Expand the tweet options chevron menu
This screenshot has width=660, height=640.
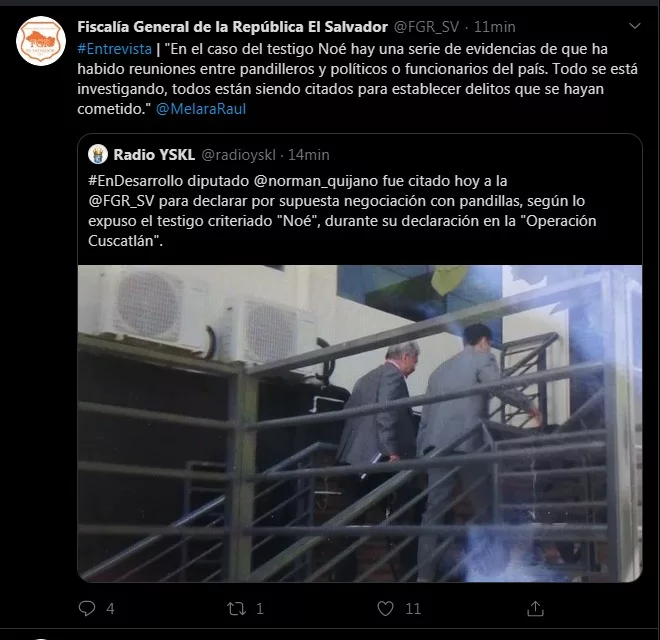tap(634, 26)
